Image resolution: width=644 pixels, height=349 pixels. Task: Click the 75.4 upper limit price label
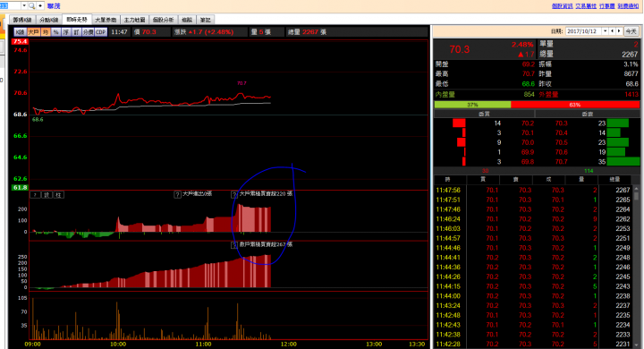(x=20, y=41)
